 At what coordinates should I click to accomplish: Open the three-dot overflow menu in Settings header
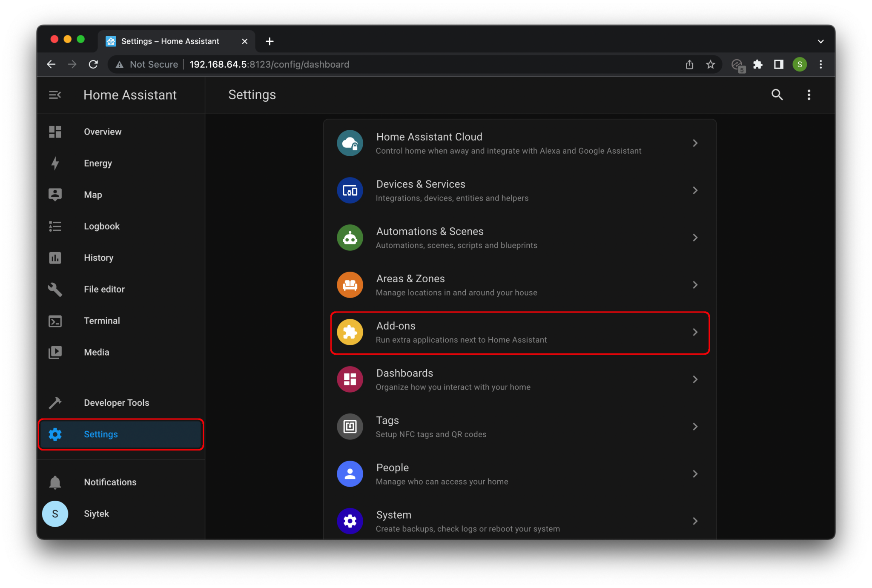[x=809, y=95]
